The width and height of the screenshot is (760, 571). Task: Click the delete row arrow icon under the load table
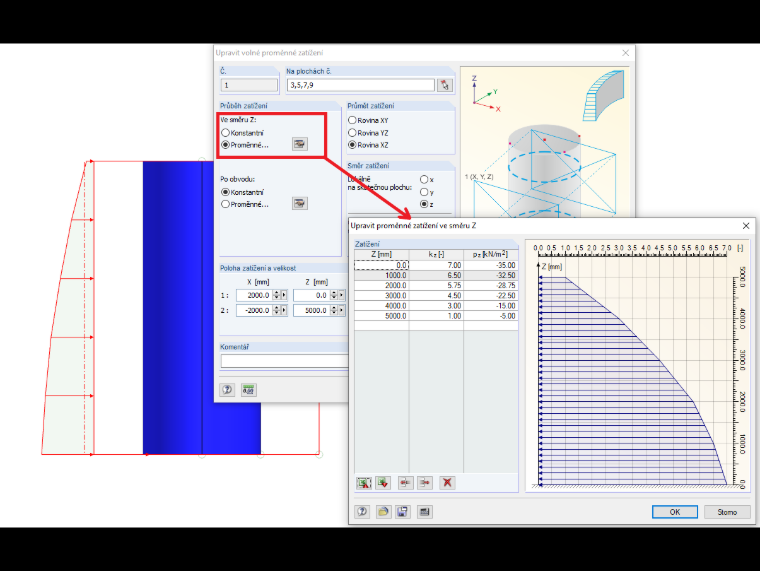point(425,482)
